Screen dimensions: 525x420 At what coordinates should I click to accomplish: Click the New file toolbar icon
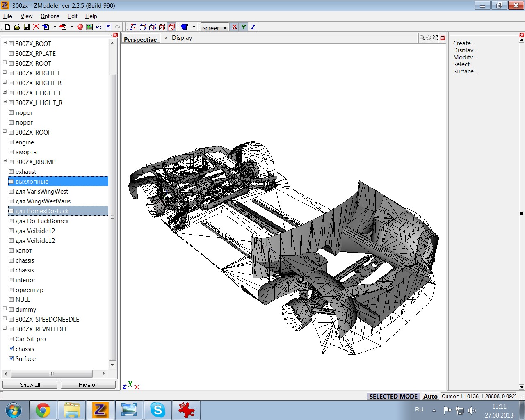coord(7,27)
